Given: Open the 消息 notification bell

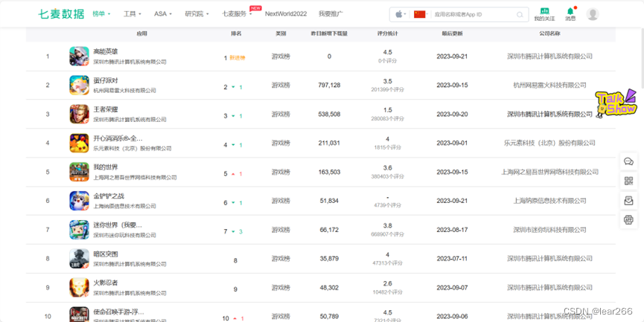Looking at the screenshot, I should point(570,14).
